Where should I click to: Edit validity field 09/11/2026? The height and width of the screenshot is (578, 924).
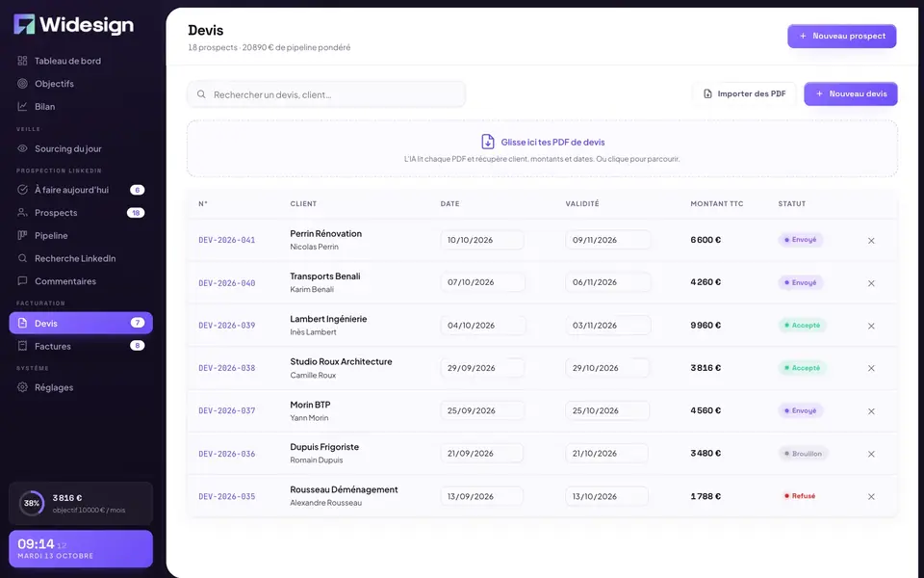[608, 240]
